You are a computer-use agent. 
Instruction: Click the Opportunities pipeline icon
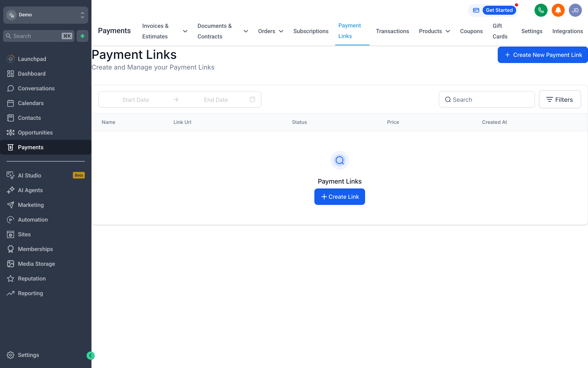point(10,133)
